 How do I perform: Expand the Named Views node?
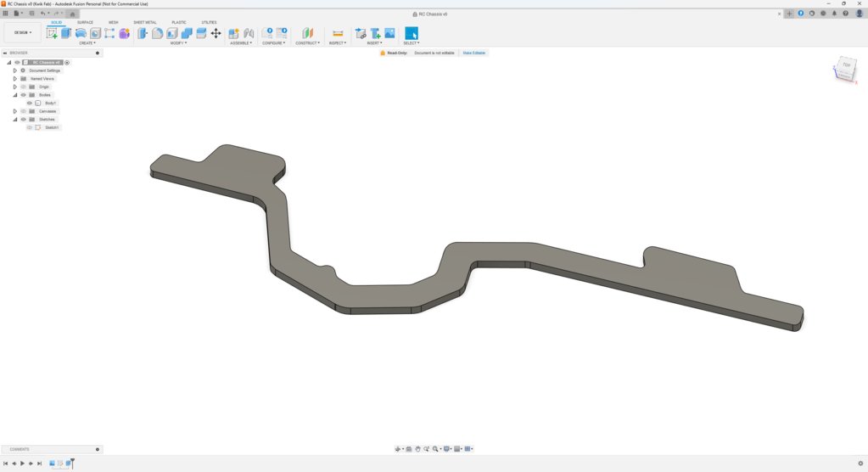click(x=15, y=79)
